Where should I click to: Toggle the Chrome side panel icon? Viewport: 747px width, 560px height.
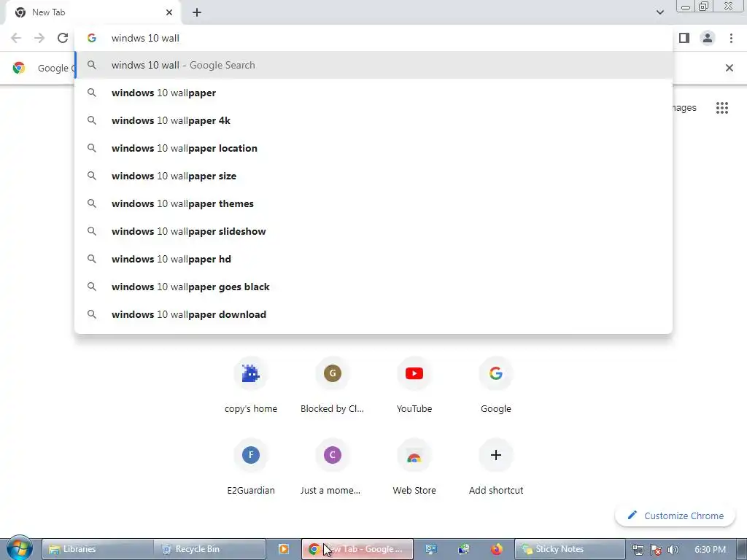(x=684, y=38)
